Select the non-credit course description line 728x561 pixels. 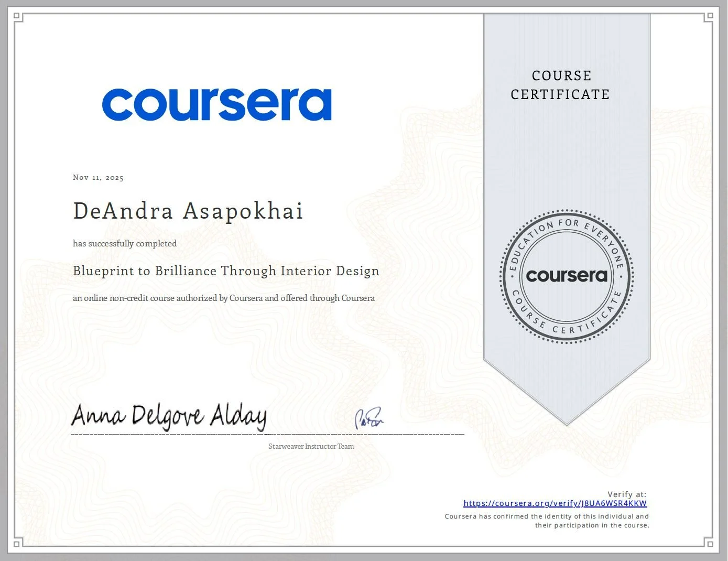[224, 298]
